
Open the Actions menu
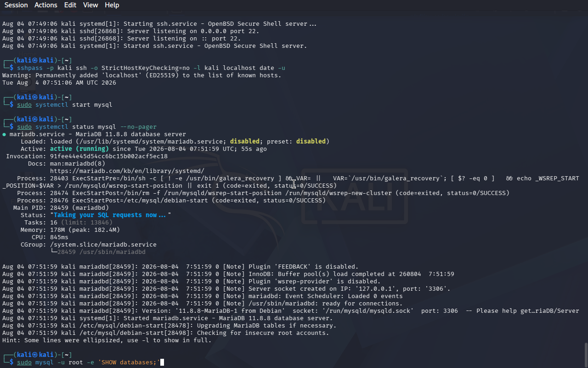46,5
